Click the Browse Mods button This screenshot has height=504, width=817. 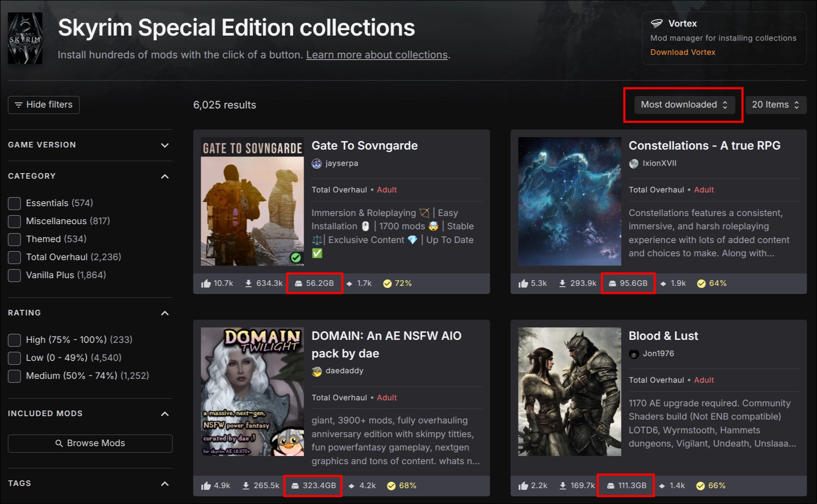point(90,444)
